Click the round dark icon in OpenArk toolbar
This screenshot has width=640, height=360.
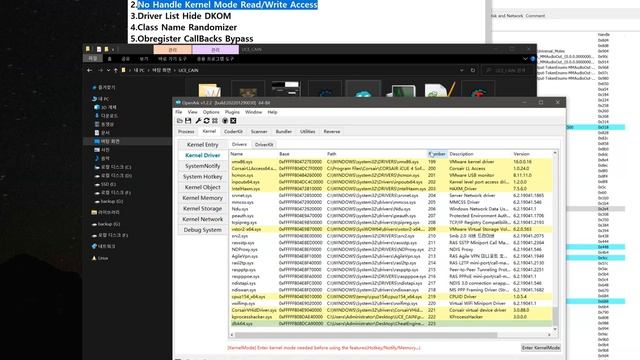click(225, 121)
